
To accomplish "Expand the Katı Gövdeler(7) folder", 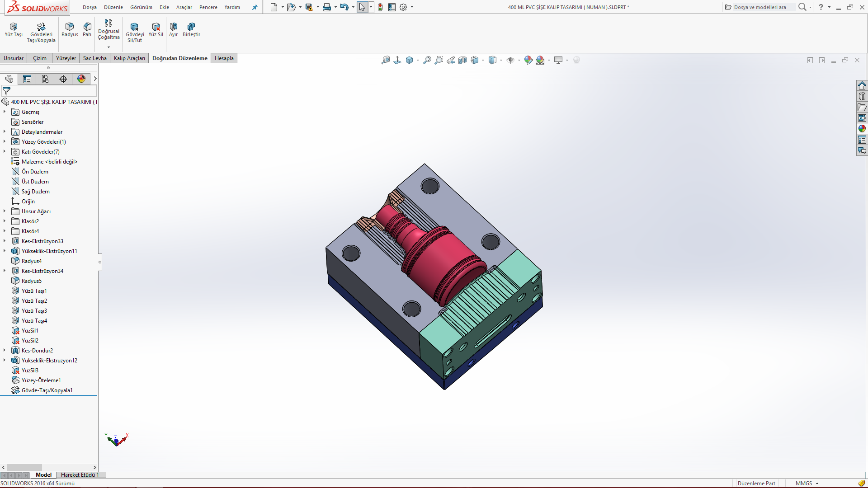I will tap(5, 152).
